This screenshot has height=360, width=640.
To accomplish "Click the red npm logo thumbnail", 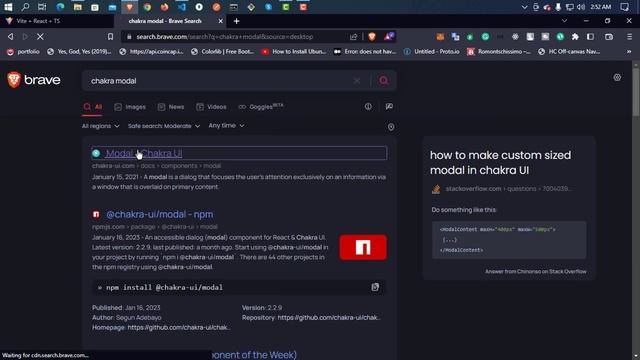I will 363,247.
